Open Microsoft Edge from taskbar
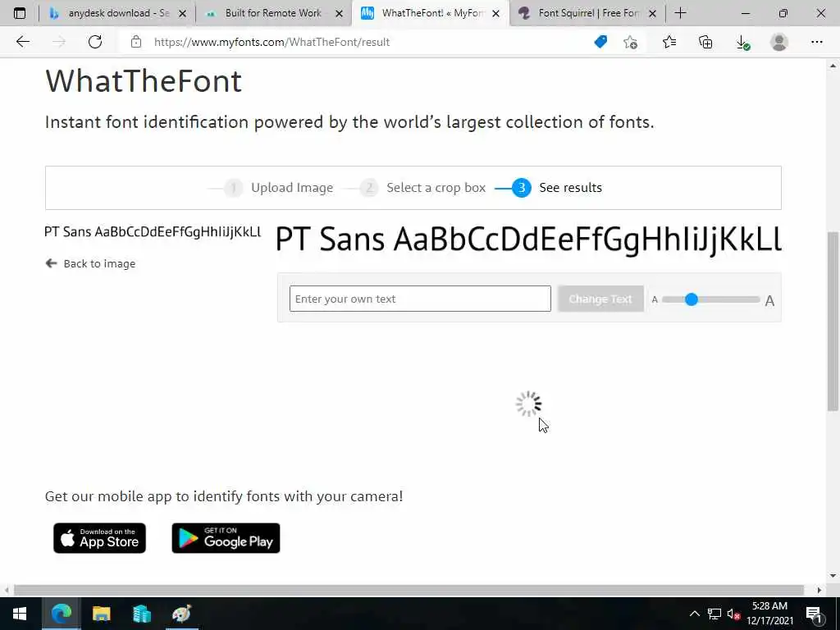840x630 pixels. [x=61, y=614]
